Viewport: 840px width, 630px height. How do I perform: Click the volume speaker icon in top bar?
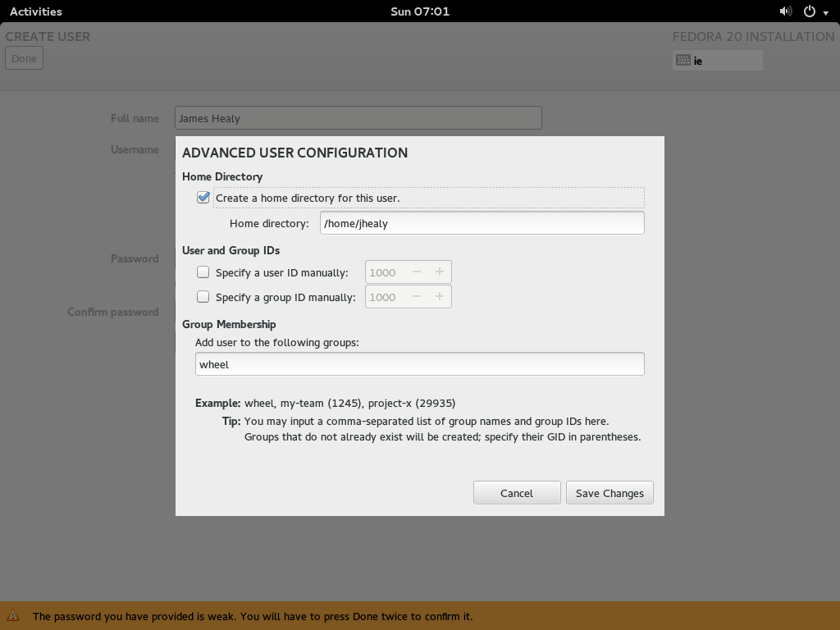coord(785,11)
